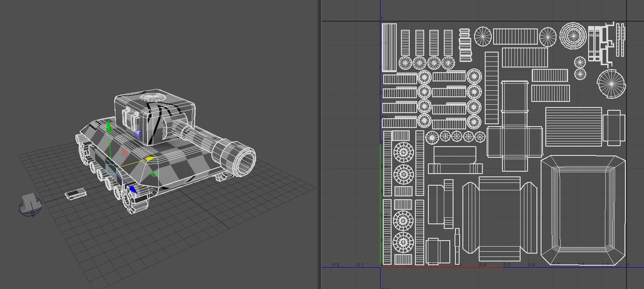Screen dimensions: 644x289
Task: Click the divider between viewport and UV editor
Action: coord(319,144)
